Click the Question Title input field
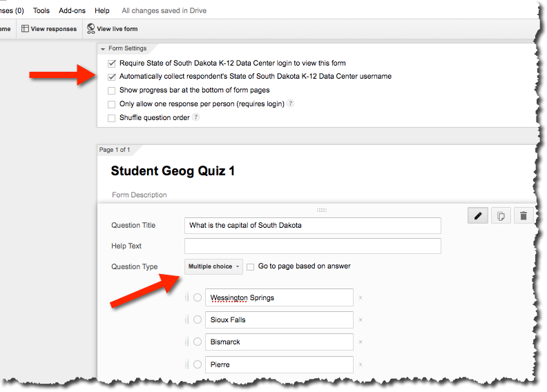Screen dimensions: 547x392 (x=313, y=226)
